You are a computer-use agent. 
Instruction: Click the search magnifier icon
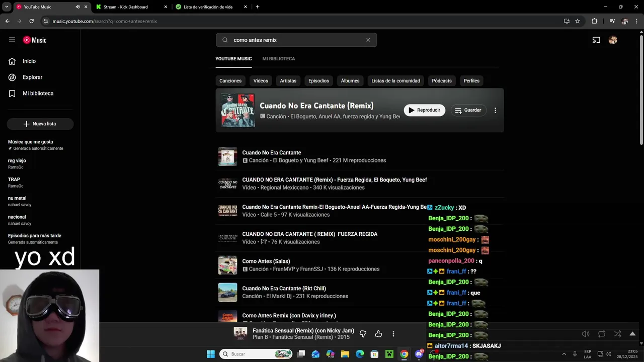tap(225, 40)
